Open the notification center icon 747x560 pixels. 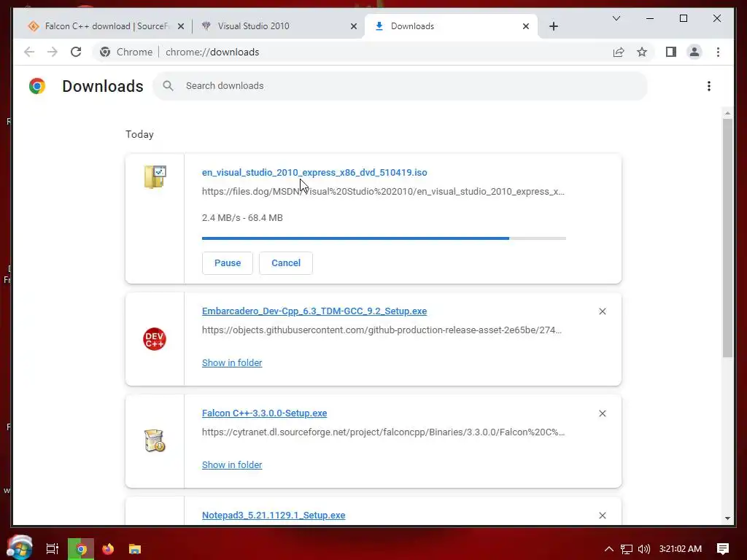point(723,549)
